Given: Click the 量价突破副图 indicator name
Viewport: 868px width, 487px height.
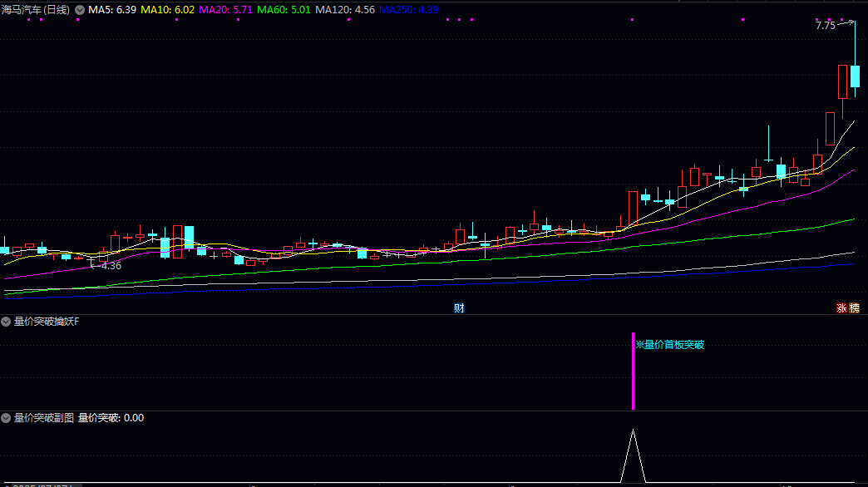Looking at the screenshot, I should [44, 418].
